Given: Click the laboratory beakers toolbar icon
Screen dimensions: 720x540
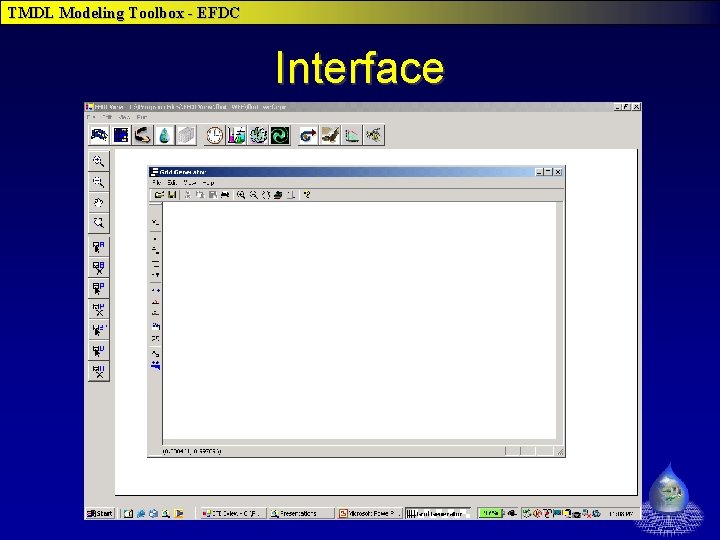Looking at the screenshot, I should [x=236, y=135].
